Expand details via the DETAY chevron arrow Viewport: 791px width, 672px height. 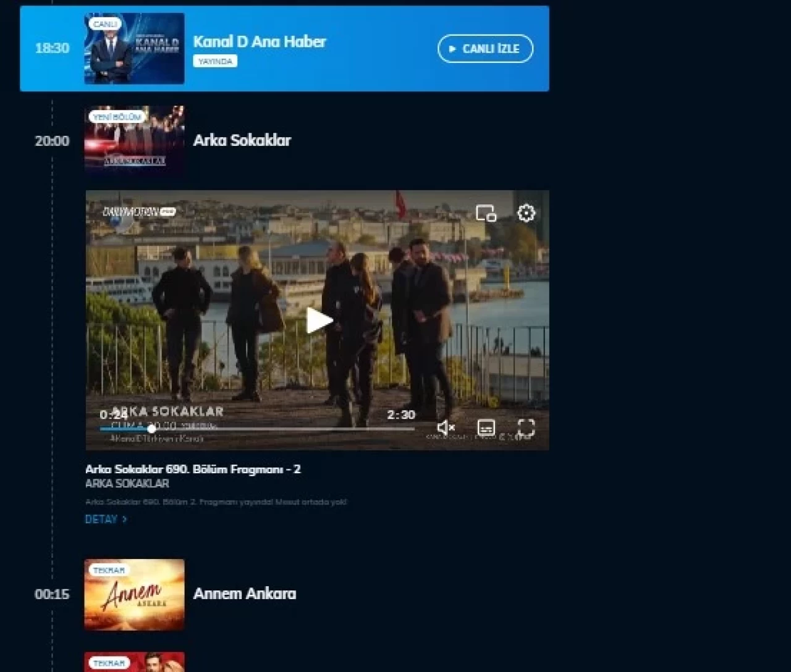pos(125,519)
